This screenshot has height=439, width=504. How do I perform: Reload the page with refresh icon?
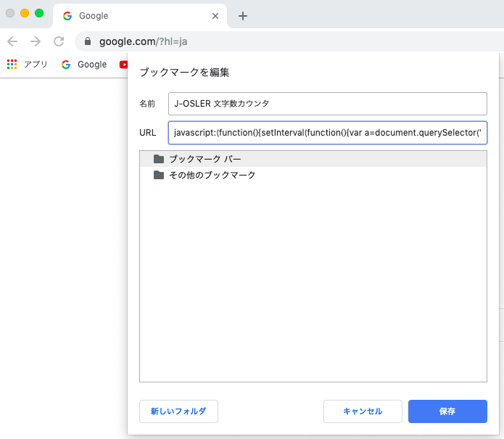click(x=59, y=41)
